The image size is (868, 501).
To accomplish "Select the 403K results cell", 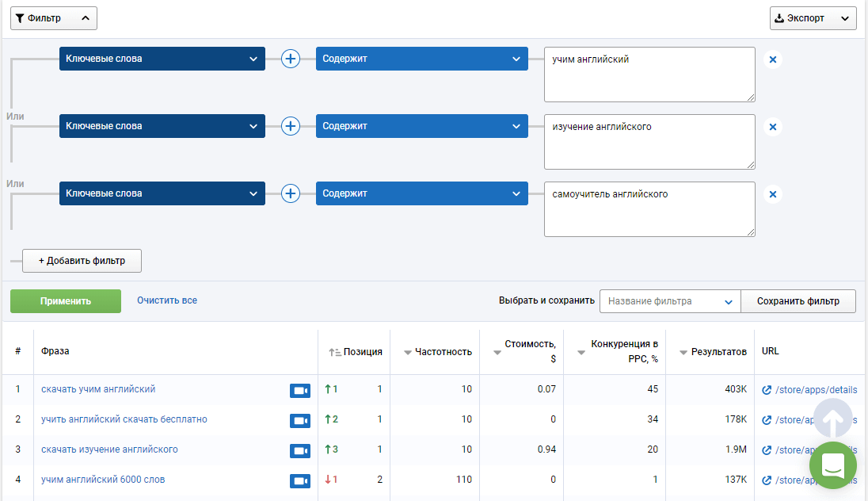I will coord(736,389).
